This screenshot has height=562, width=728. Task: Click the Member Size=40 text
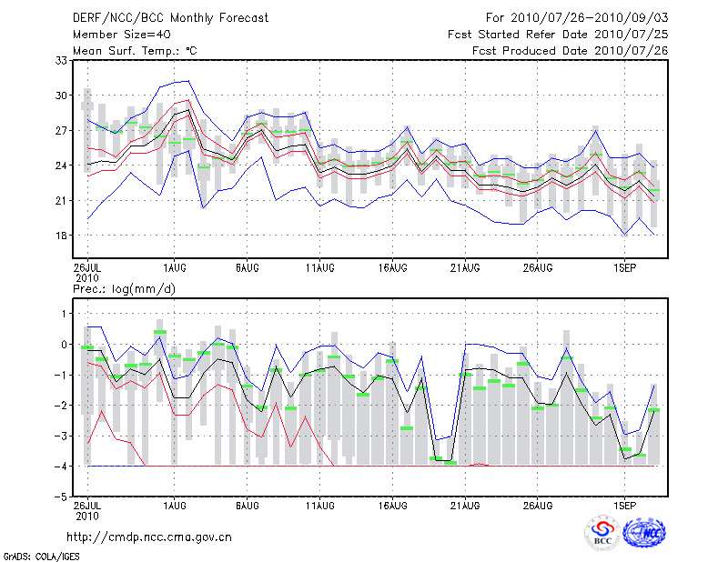click(x=115, y=34)
